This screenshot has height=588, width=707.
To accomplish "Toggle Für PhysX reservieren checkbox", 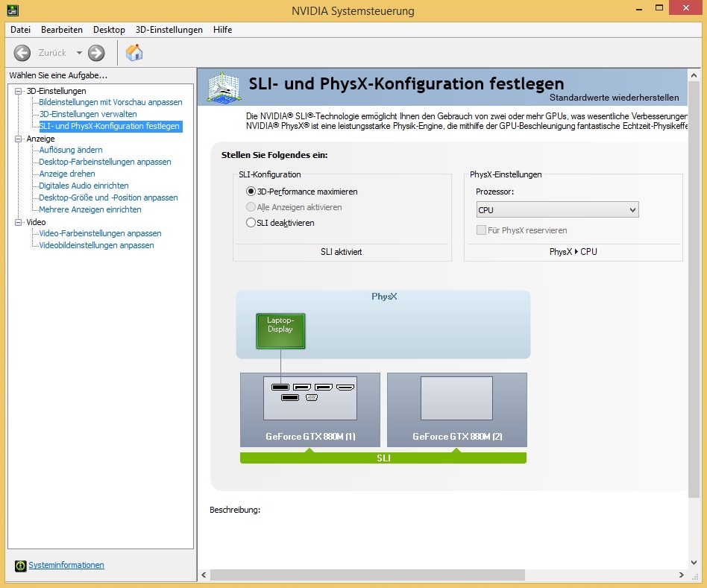I will click(481, 230).
